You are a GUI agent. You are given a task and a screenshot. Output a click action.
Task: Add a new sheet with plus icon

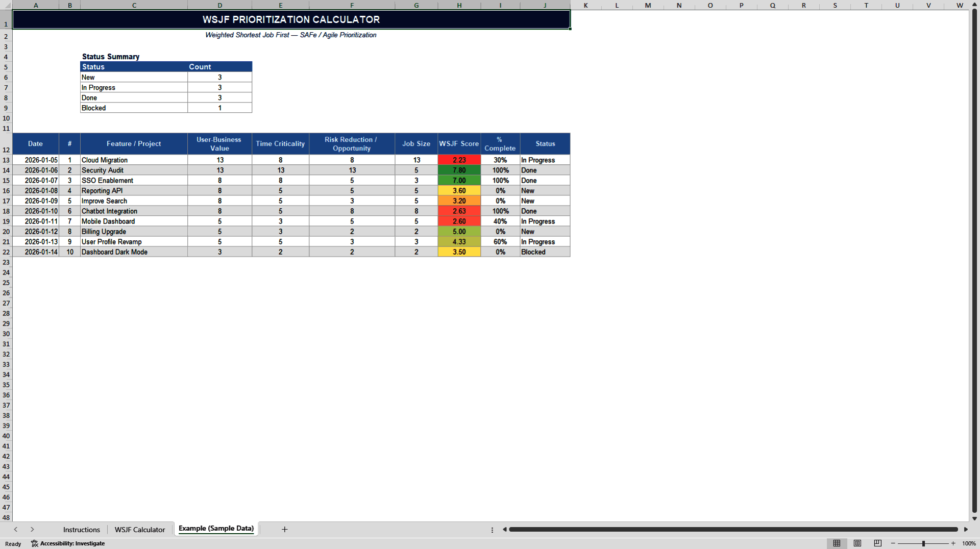(x=284, y=530)
